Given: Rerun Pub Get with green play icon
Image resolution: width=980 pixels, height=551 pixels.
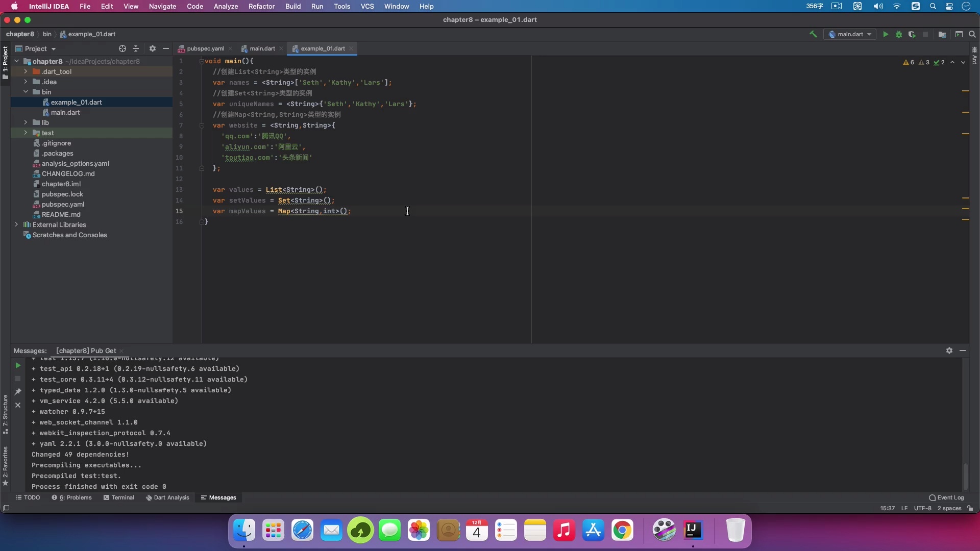Looking at the screenshot, I should tap(18, 365).
